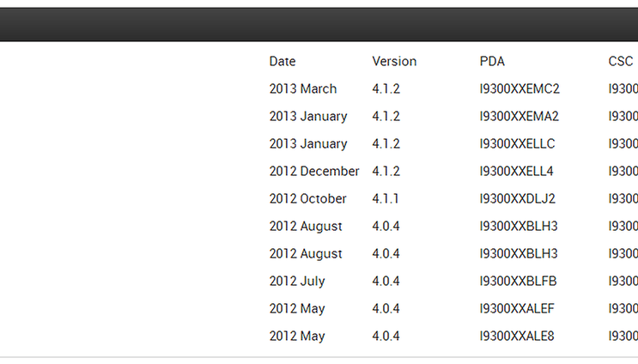Select version 4.0.4 in July row
Viewport: 638px width, 364px height.
pos(386,281)
